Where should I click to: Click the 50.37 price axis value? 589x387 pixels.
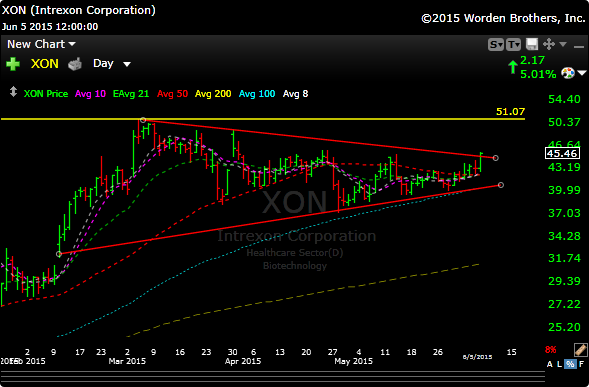point(564,122)
